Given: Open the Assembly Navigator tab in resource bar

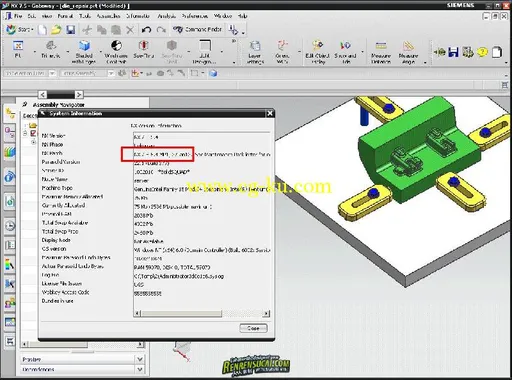Looking at the screenshot, I should pyautogui.click(x=10, y=113).
